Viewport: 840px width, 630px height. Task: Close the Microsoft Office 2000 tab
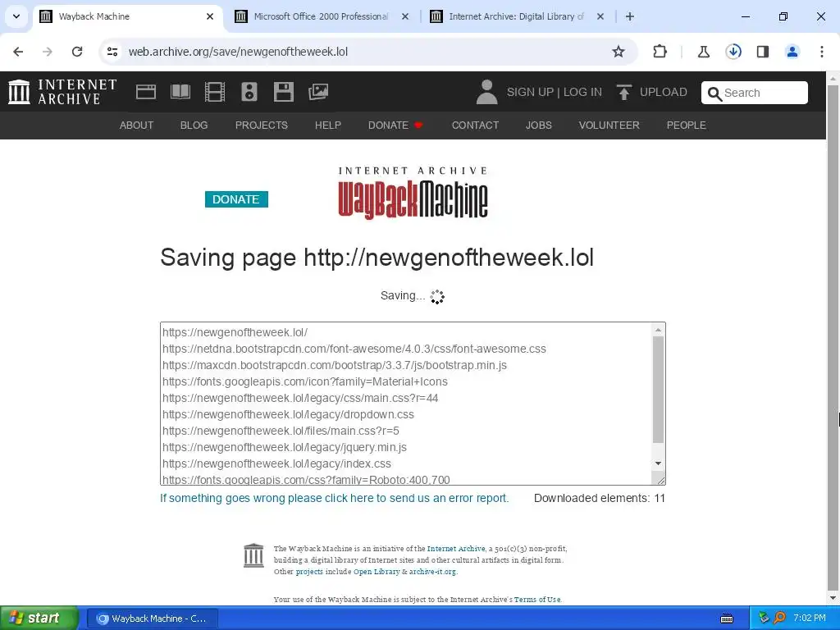click(x=405, y=16)
